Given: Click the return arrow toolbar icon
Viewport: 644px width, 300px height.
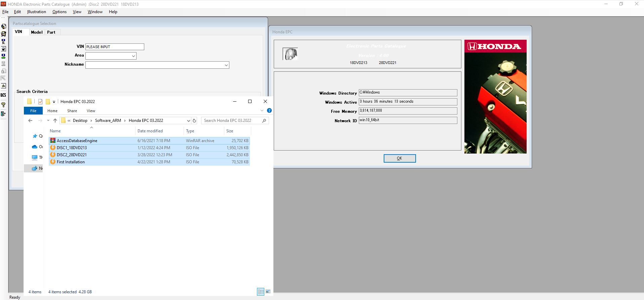Looking at the screenshot, I should click(3, 86).
